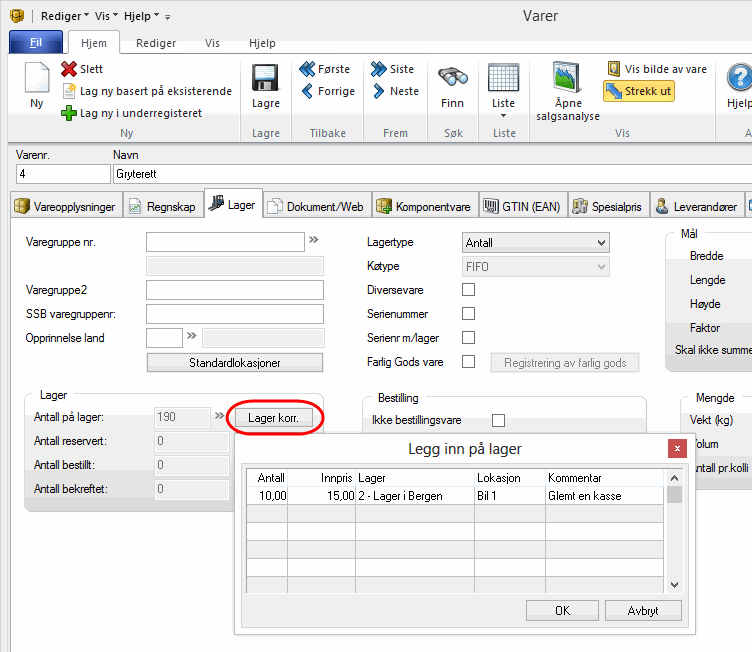Expand the Liste dropdown arrow

tap(503, 116)
